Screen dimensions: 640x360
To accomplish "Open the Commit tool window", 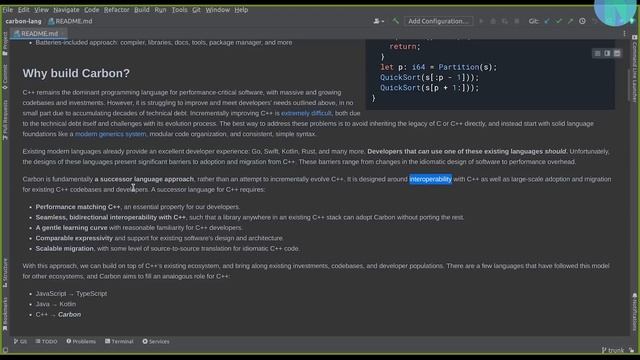I will (x=5, y=77).
